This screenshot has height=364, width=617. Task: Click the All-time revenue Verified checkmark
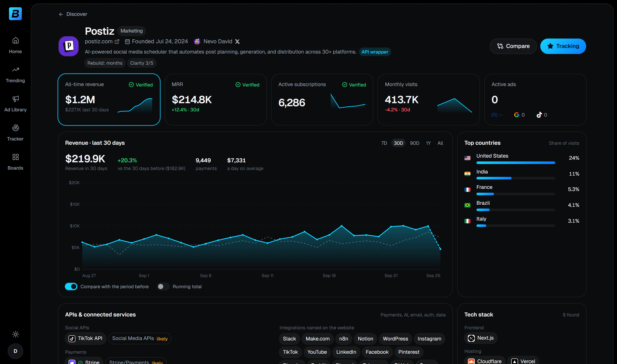pyautogui.click(x=131, y=85)
